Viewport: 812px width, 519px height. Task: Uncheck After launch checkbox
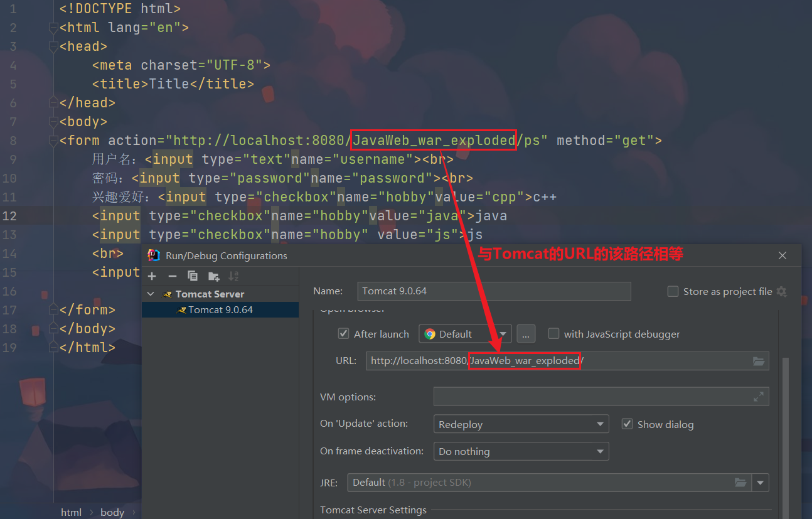[343, 334]
